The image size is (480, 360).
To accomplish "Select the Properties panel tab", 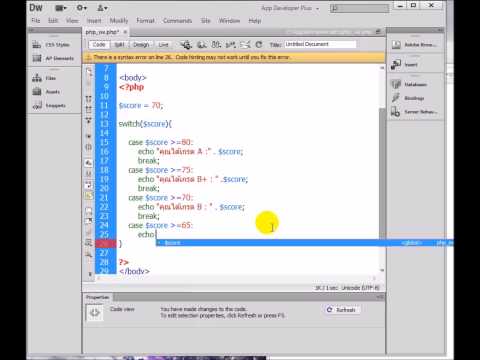I will point(97,297).
